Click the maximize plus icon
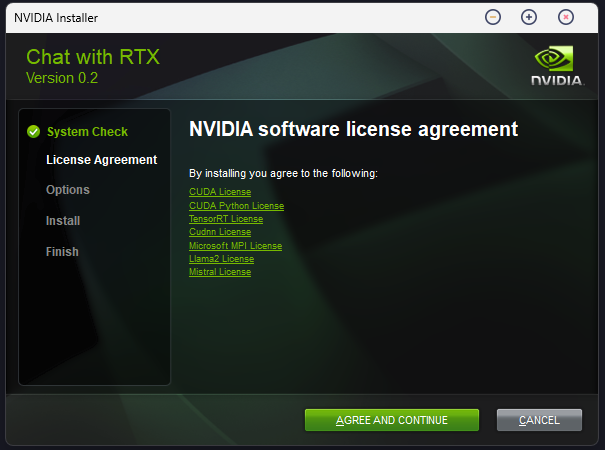Viewport: 605px width, 450px height. [529, 17]
